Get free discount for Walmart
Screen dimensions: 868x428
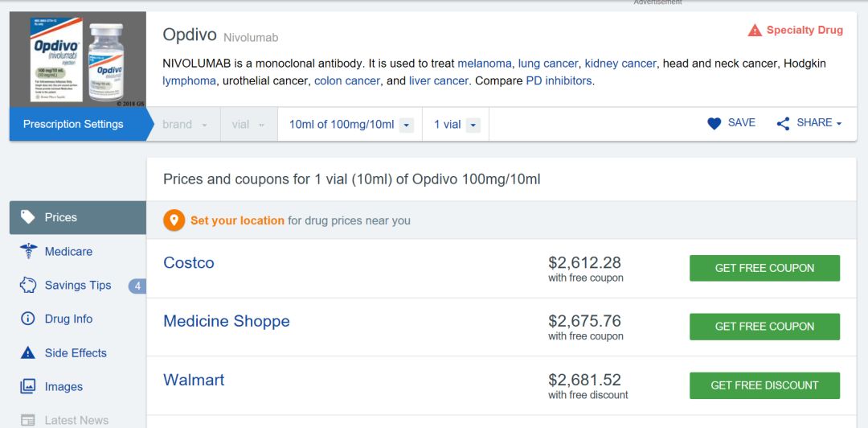tap(764, 385)
